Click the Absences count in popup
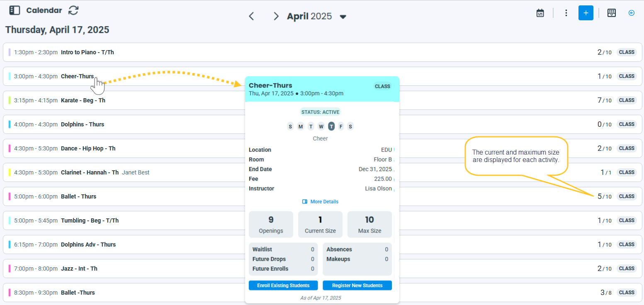Screen dimensions: 644x305 point(386,249)
